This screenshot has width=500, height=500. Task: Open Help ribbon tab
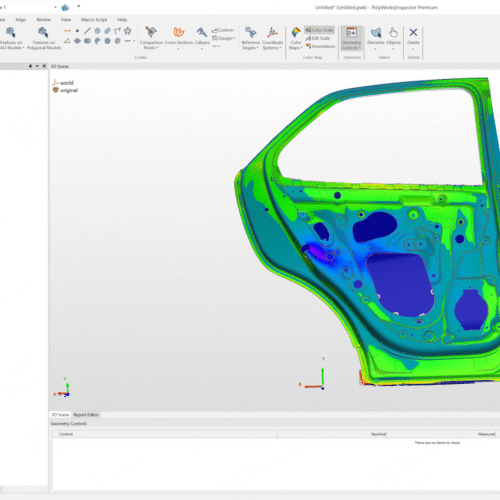122,20
